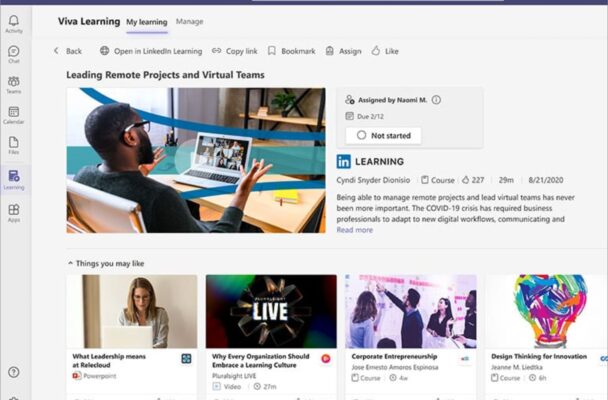Open the Calendar app icon
The image size is (608, 400).
14,116
